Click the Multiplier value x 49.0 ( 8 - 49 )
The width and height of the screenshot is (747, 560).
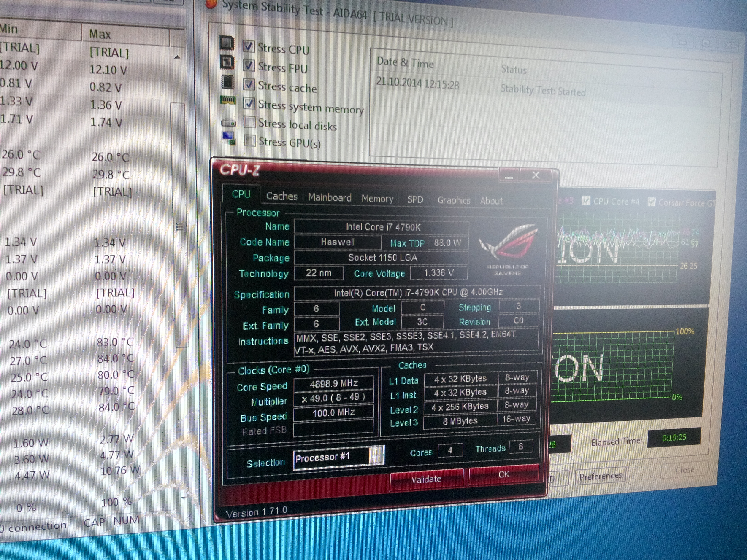pos(333,398)
